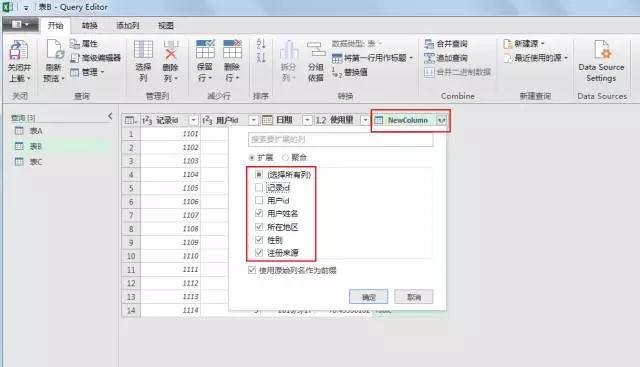Switch to the 开始 (Home) tab

(55, 26)
